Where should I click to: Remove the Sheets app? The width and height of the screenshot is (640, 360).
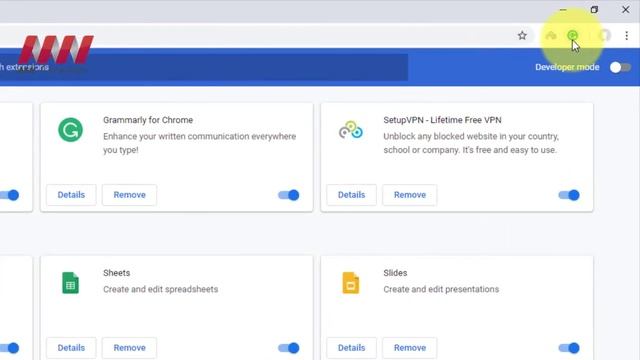pos(129,348)
